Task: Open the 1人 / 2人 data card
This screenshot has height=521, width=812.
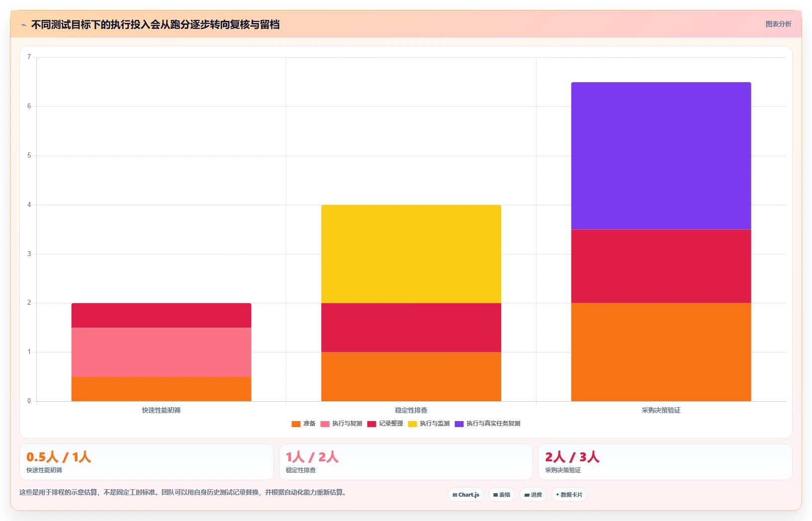Action: [406, 462]
